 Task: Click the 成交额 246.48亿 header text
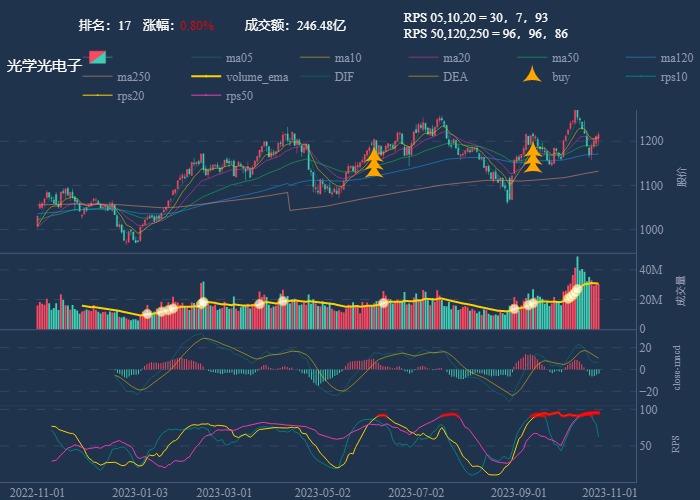click(x=295, y=25)
